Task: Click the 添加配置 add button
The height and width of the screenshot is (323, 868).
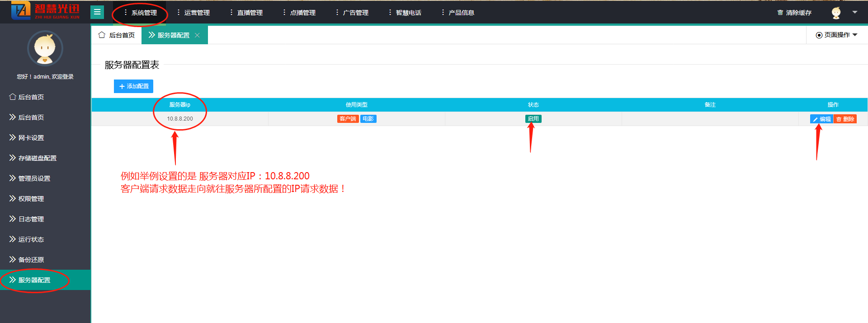Action: coord(133,86)
